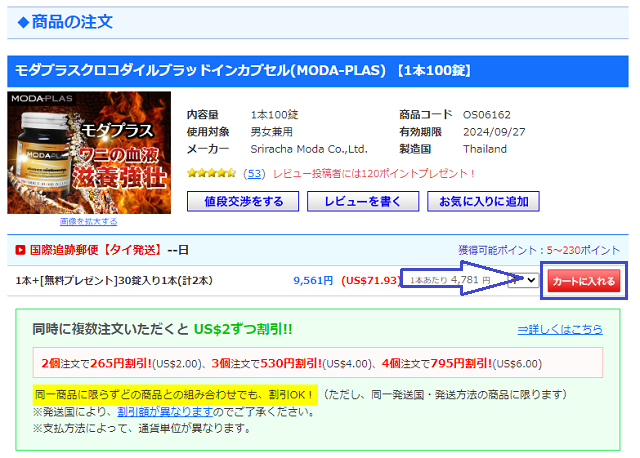Click the 2個注文で265円割引! text
This screenshot has width=640, height=458.
click(x=96, y=363)
